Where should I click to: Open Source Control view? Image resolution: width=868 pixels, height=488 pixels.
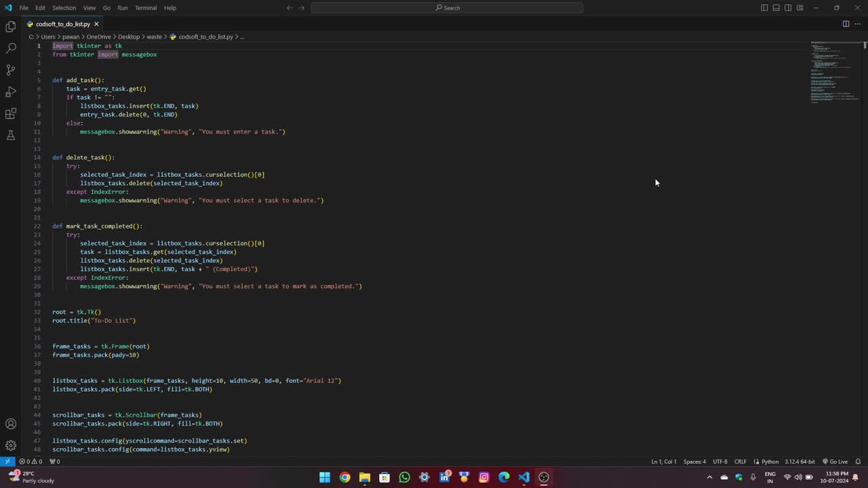(10, 70)
